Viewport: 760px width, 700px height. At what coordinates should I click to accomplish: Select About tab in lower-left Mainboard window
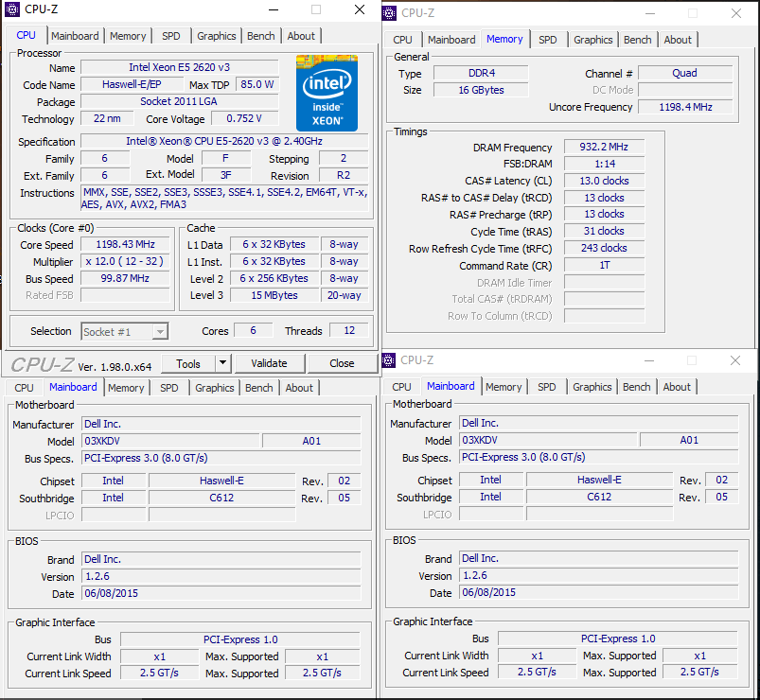click(299, 388)
